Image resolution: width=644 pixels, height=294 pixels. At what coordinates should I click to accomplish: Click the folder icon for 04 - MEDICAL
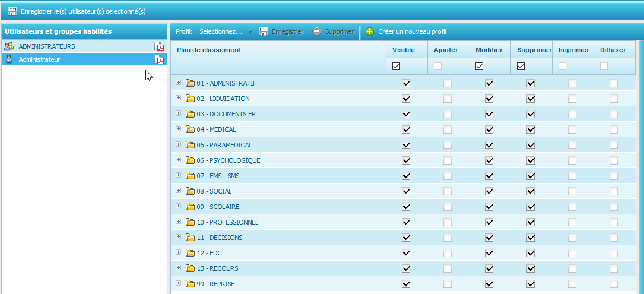(x=190, y=129)
